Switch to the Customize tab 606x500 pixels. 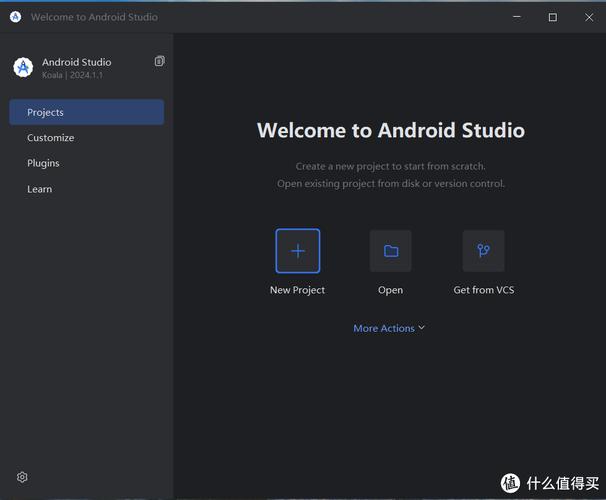coord(87,138)
